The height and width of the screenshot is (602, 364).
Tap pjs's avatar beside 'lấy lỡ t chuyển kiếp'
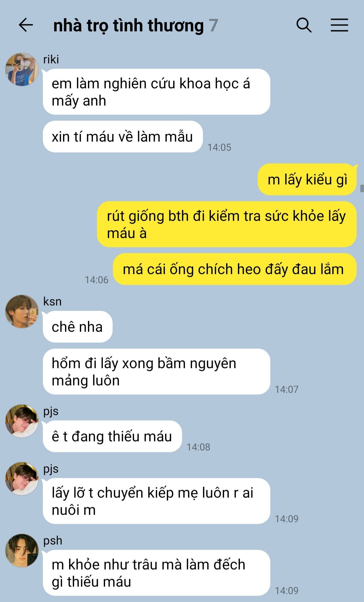pos(22,479)
